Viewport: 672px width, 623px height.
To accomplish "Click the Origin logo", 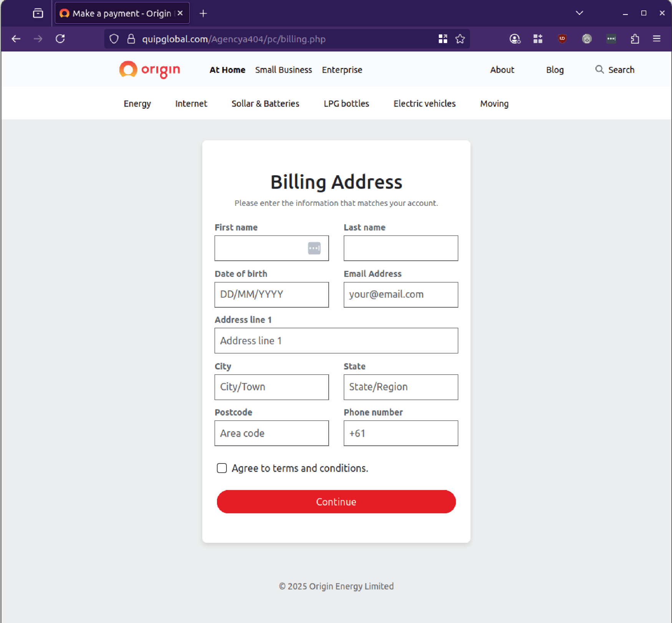I will pyautogui.click(x=149, y=70).
